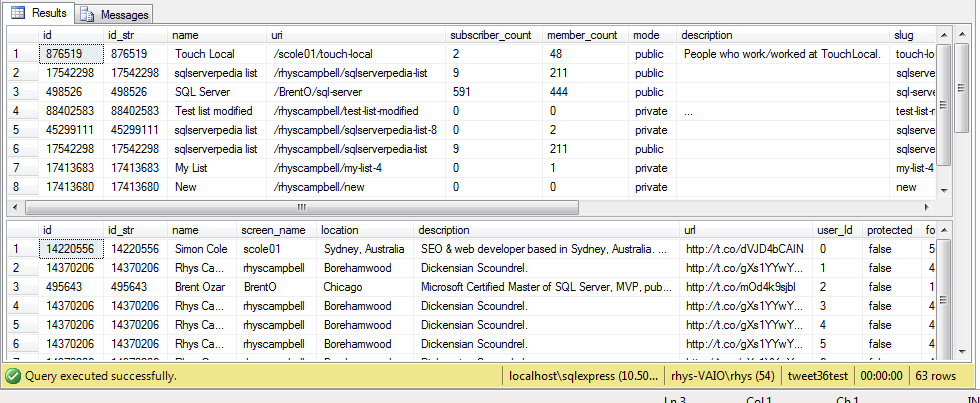980x403 pixels.
Task: Select the '17413680' id cell
Action: [x=71, y=187]
